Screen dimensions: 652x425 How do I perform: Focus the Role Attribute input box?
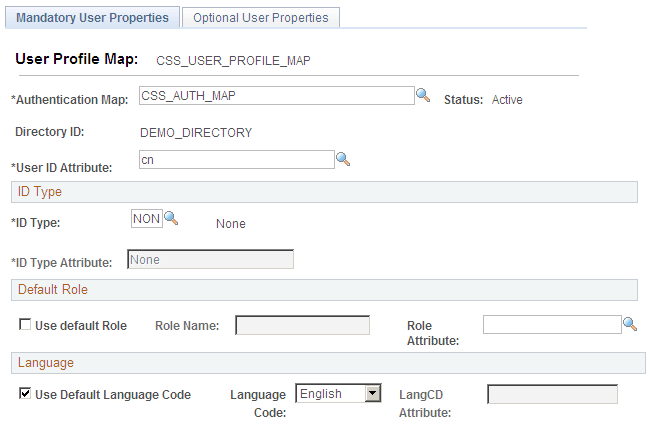click(552, 324)
